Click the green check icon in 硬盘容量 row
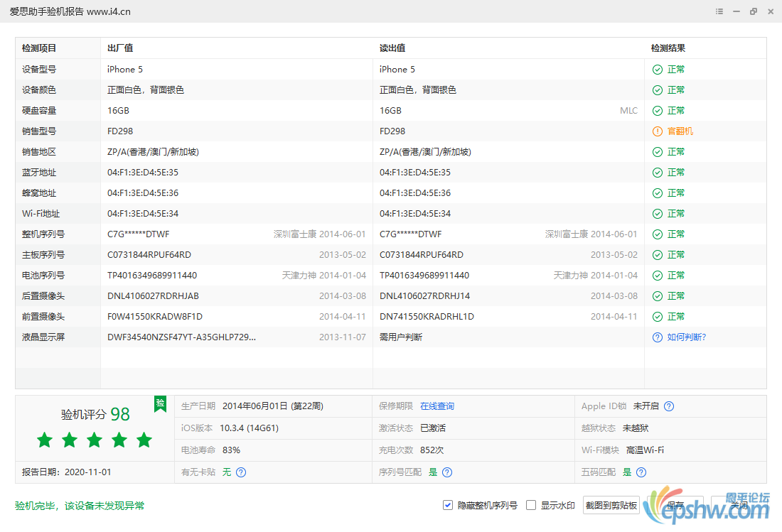The image size is (782, 532). coord(658,111)
